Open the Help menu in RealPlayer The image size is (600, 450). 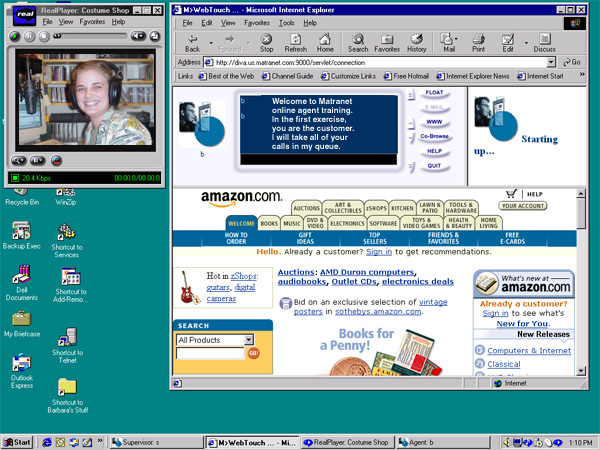point(118,22)
